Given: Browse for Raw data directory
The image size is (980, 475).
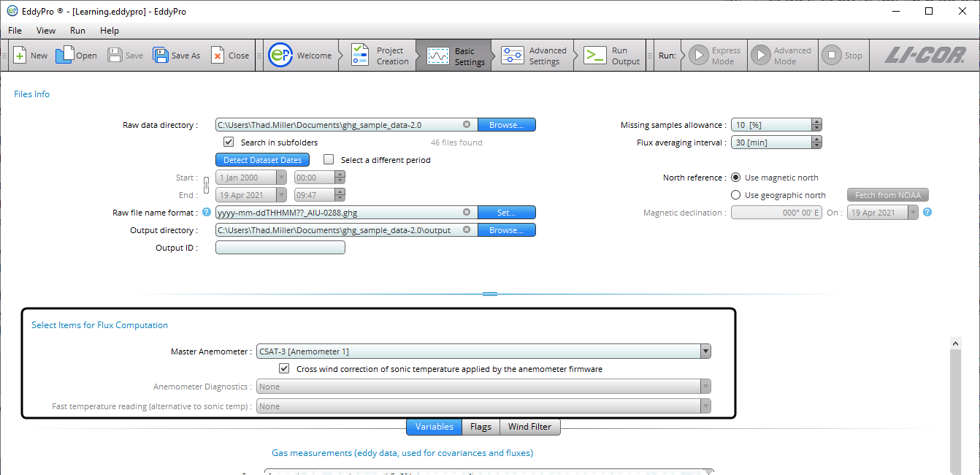Looking at the screenshot, I should pyautogui.click(x=506, y=125).
